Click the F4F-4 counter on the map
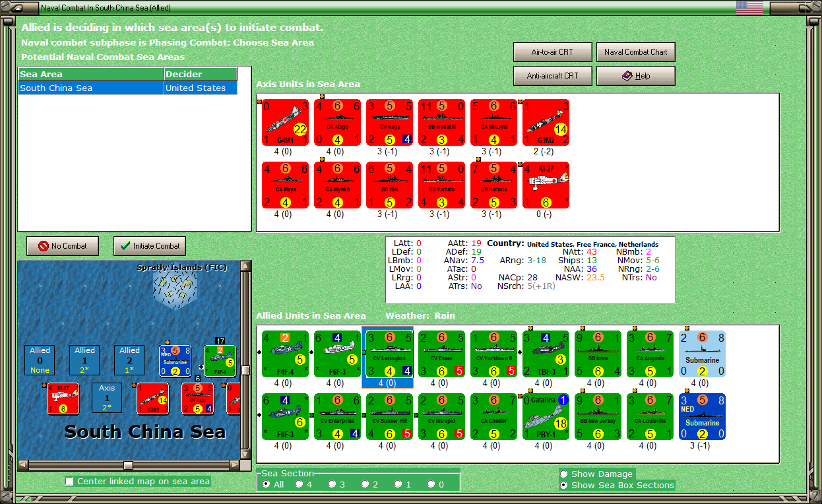Viewport: 822px width, 504px height. [x=220, y=361]
